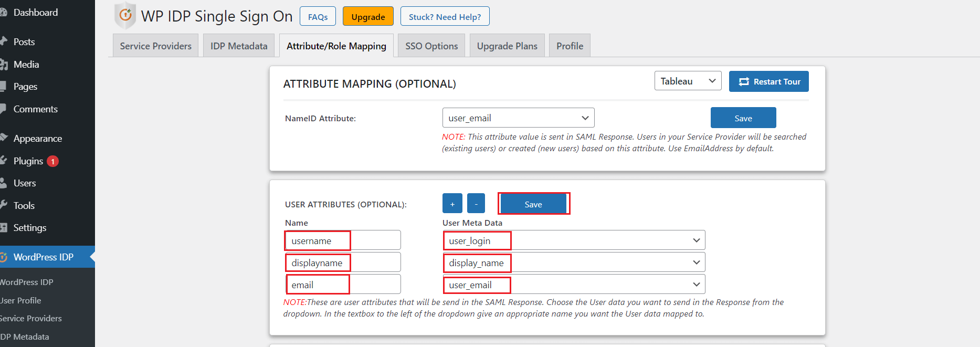Open the NameID Attribute user_email dropdown

518,118
